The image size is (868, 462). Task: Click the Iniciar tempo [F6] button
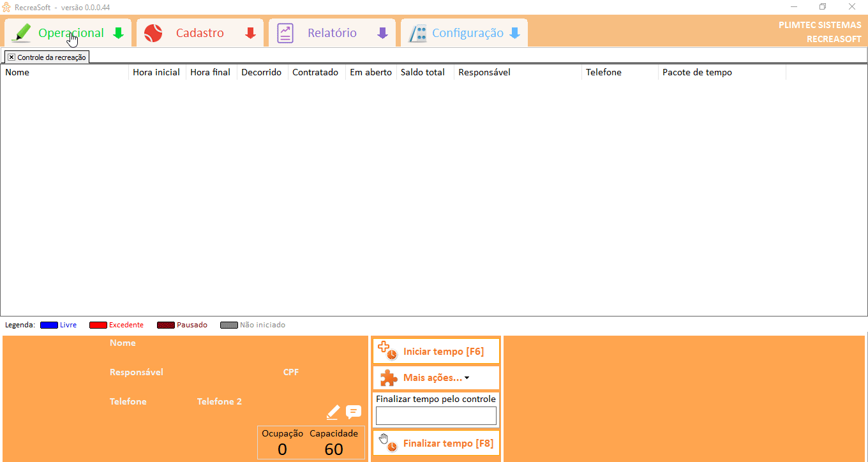(436, 351)
